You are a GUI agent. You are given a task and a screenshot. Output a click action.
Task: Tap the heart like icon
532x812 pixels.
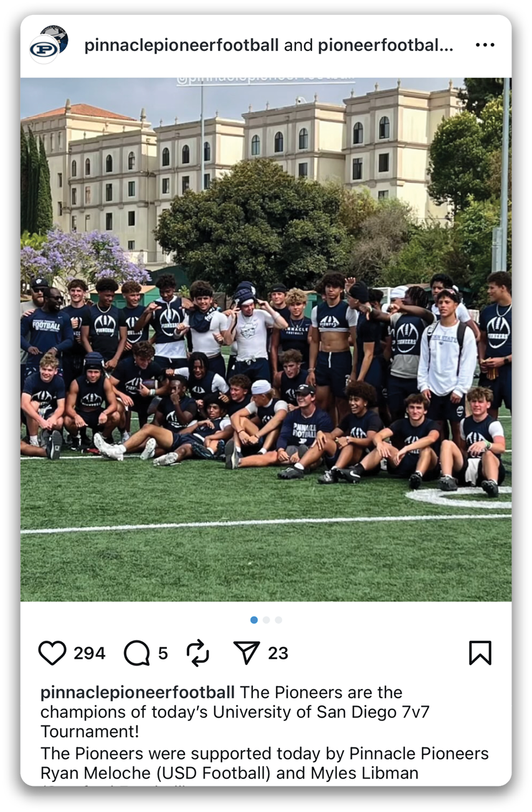click(52, 653)
